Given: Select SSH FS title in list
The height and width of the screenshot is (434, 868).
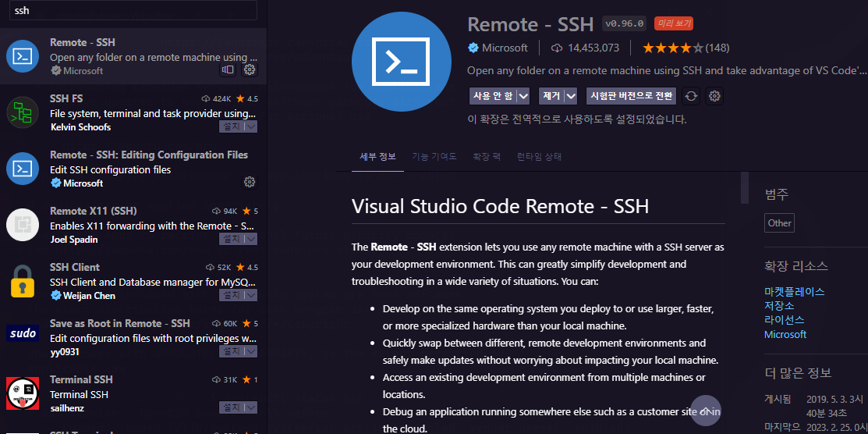Looking at the screenshot, I should coord(66,98).
